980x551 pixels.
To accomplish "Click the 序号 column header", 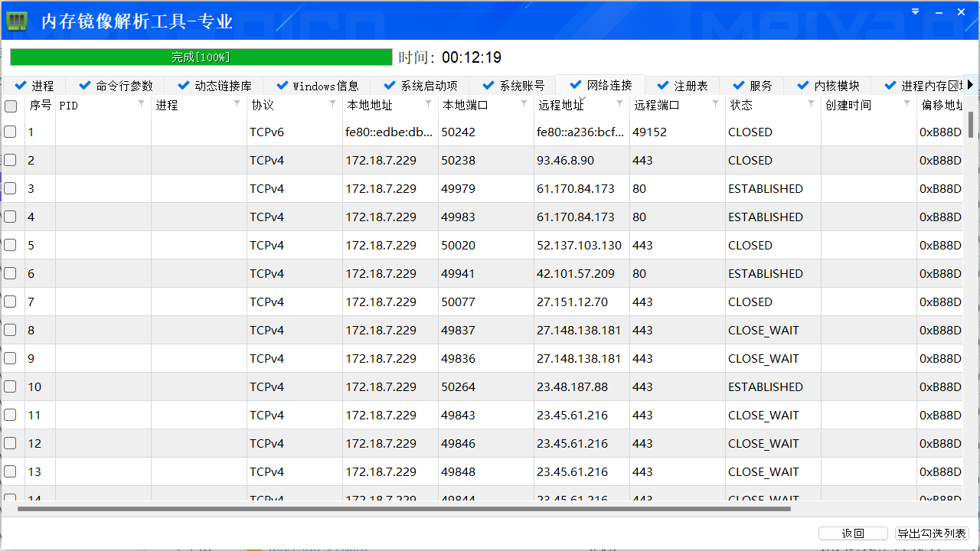I will pyautogui.click(x=40, y=106).
